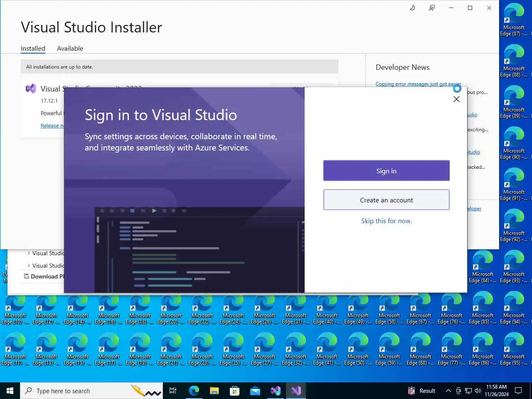Open the taskbar clock showing 11:58 AM
Screen dimensions: 532x399
point(497,391)
